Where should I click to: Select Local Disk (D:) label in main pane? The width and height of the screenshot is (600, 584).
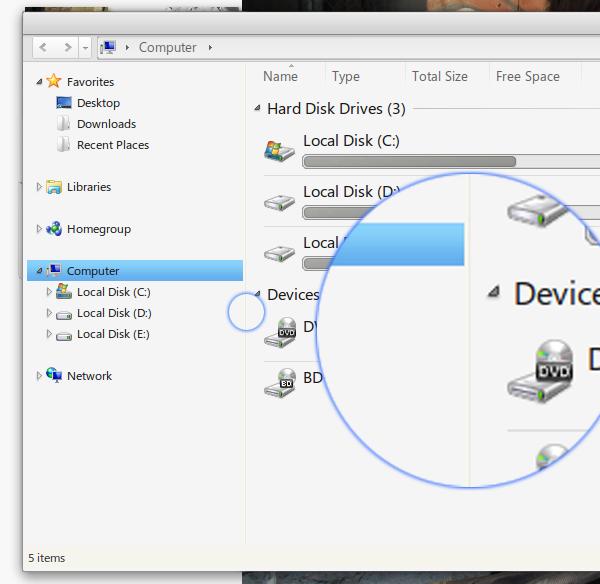[351, 191]
